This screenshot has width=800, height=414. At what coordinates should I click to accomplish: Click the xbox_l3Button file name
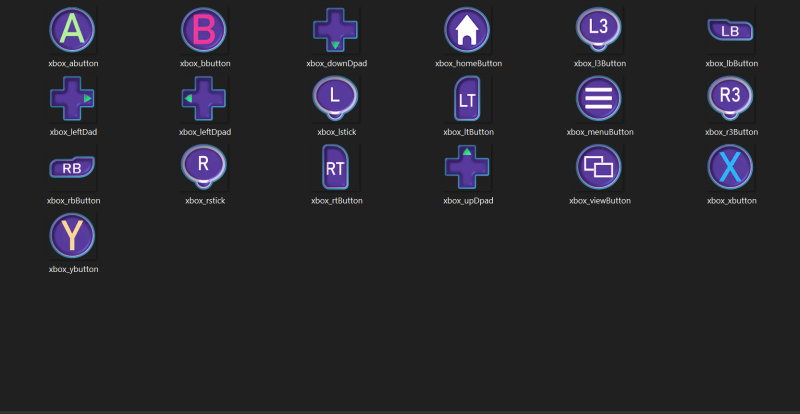pos(600,64)
